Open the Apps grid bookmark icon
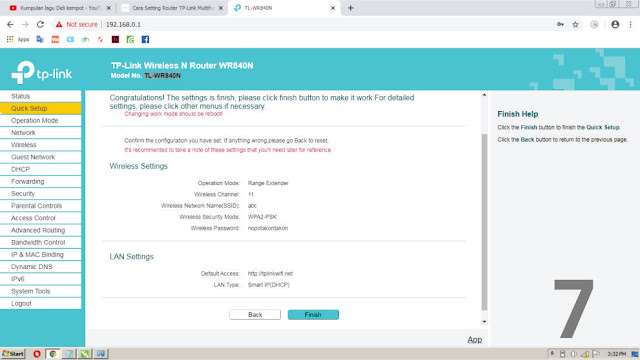This screenshot has width=640, height=360. (10, 39)
